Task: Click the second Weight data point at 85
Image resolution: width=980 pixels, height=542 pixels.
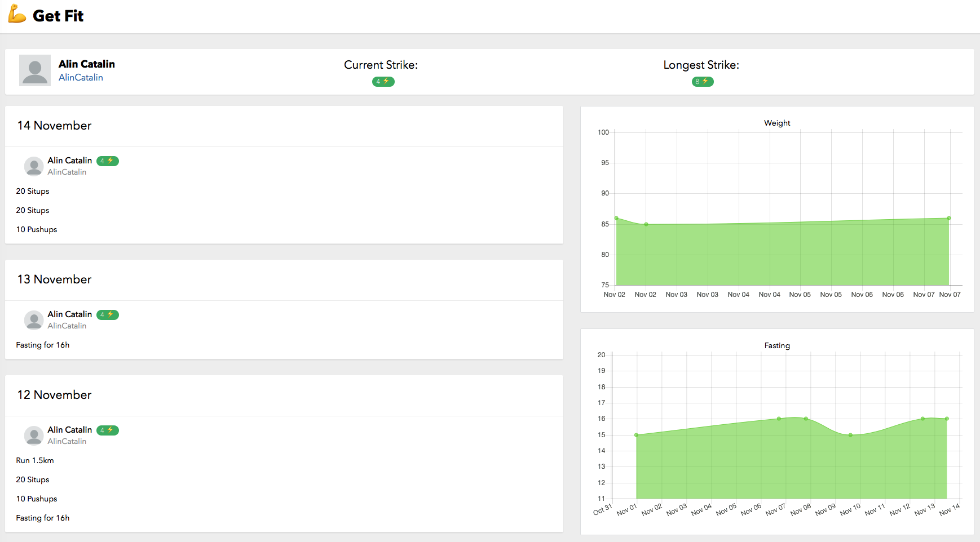Action: coord(646,224)
